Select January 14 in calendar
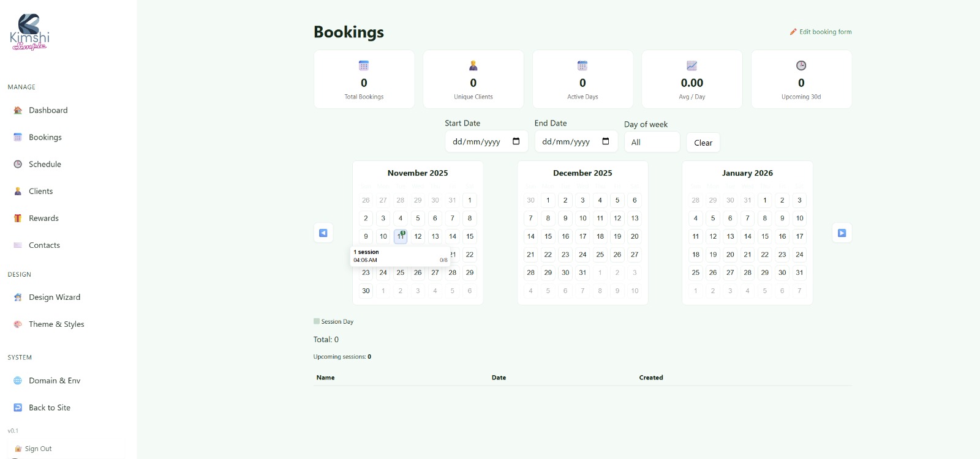 pyautogui.click(x=748, y=236)
